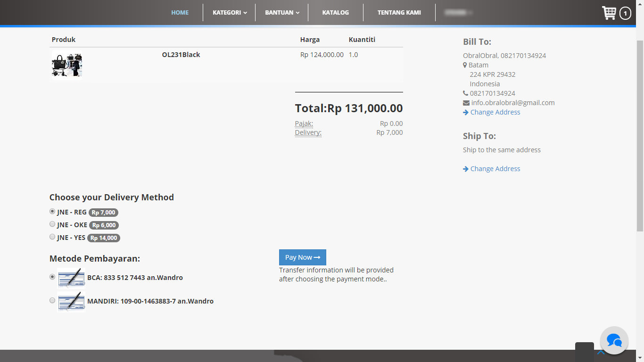Click the email envelope icon in Bill To

[466, 103]
